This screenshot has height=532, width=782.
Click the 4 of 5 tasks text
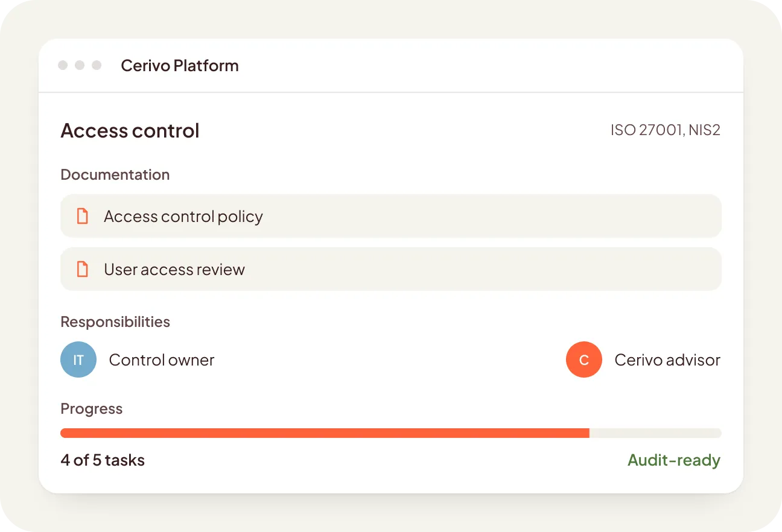tap(103, 460)
